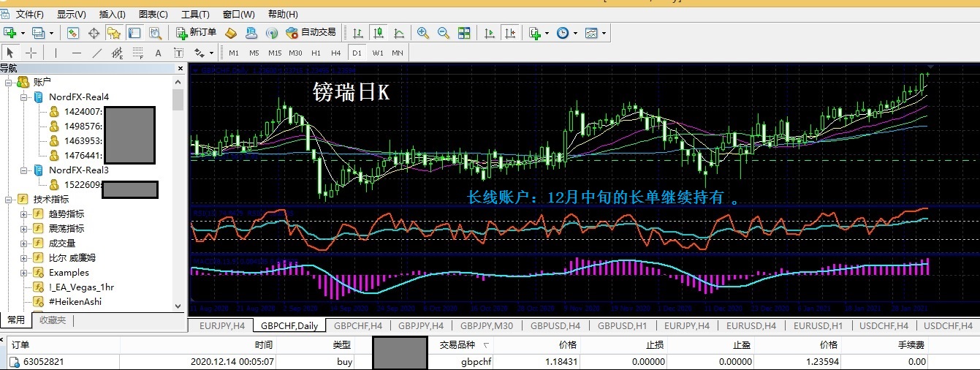Open the indicators list icon
980x370 pixels.
click(535, 33)
